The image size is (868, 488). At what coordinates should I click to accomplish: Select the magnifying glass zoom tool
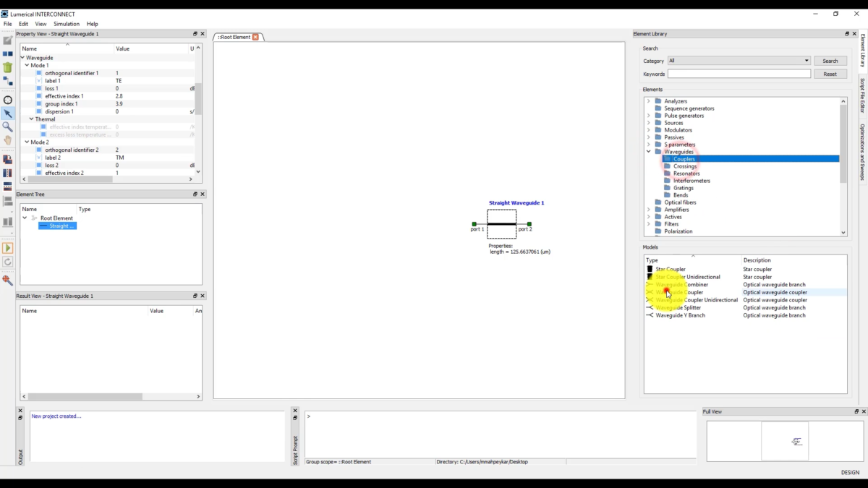pyautogui.click(x=8, y=127)
